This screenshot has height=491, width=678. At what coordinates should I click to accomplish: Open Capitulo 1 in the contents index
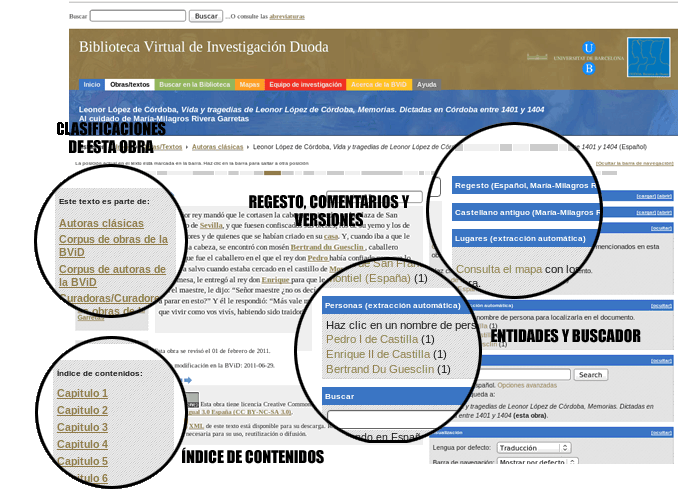coord(82,393)
